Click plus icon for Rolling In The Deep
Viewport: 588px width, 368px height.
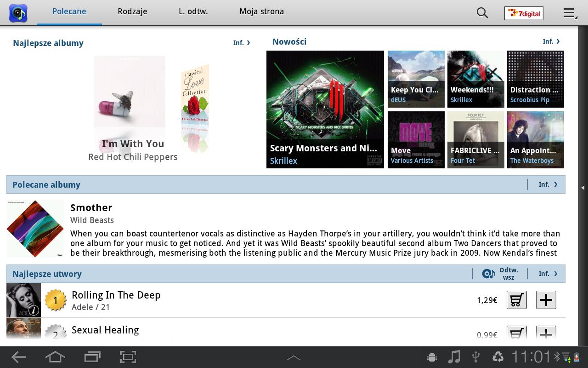546,300
